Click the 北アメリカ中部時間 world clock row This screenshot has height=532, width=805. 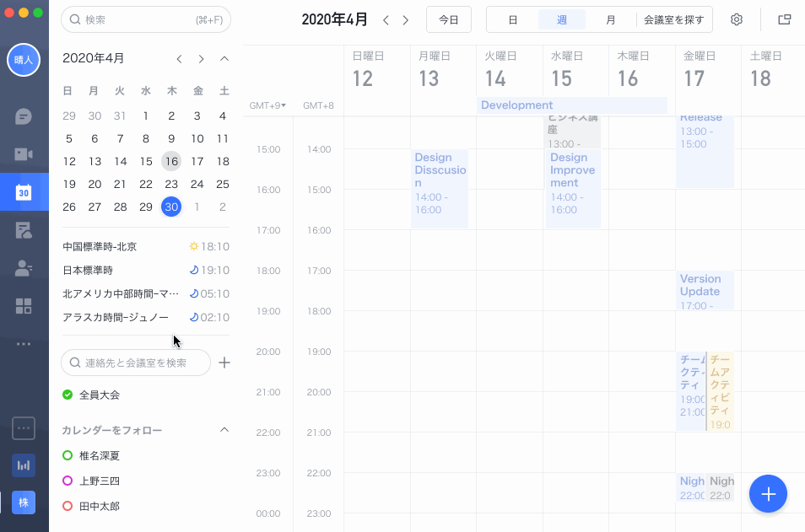pyautogui.click(x=146, y=294)
